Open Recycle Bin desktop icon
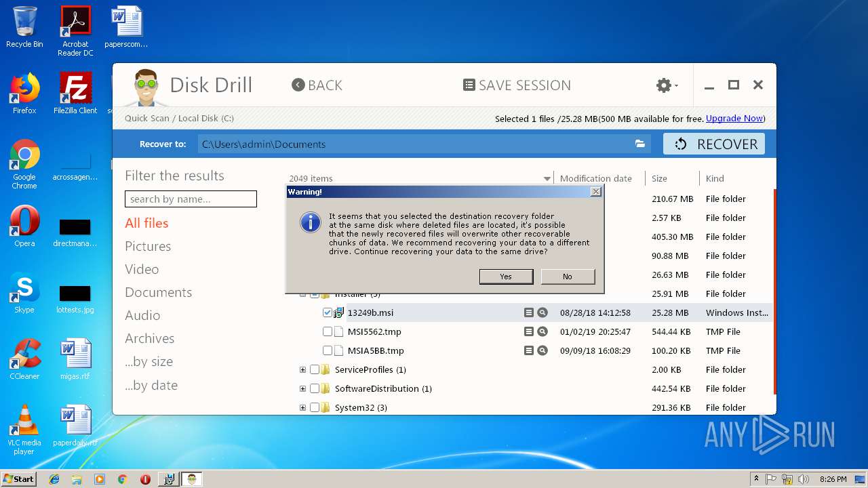 tap(24, 27)
